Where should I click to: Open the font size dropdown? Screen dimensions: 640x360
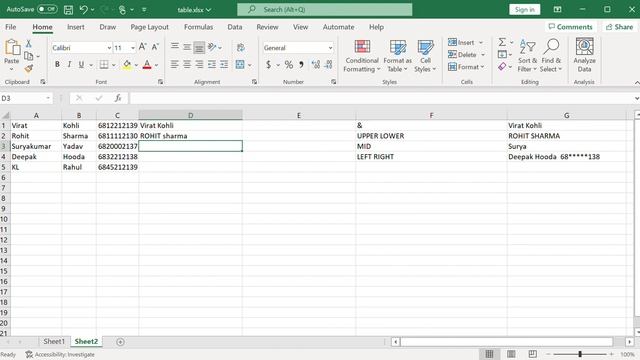click(133, 48)
